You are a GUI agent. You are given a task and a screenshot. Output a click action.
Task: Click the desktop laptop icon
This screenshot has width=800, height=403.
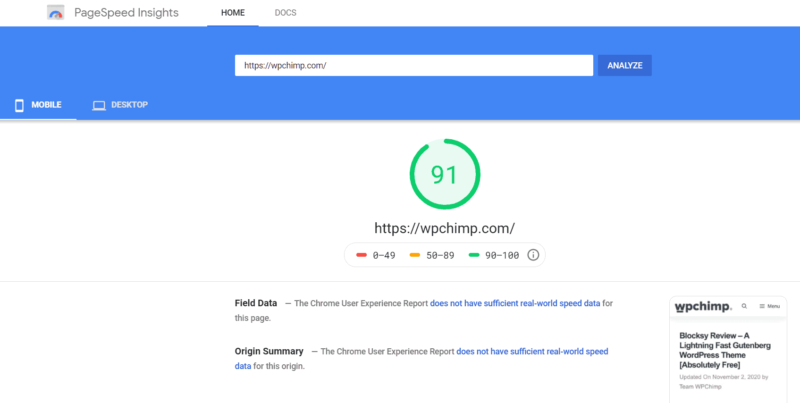(99, 106)
